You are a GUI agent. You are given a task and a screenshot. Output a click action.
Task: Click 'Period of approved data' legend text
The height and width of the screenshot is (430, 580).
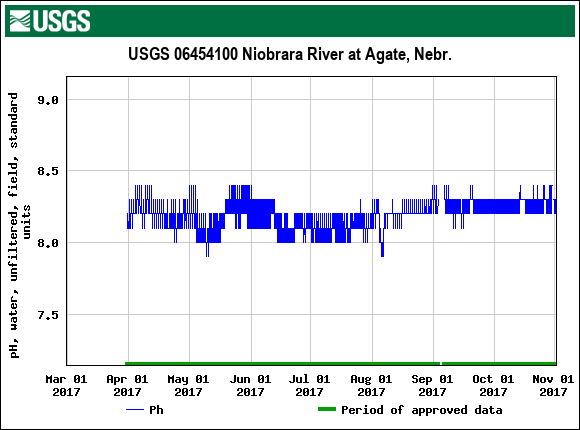(422, 410)
